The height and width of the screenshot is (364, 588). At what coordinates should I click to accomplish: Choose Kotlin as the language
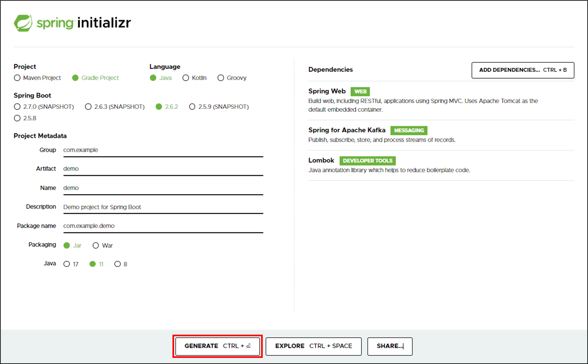[194, 78]
